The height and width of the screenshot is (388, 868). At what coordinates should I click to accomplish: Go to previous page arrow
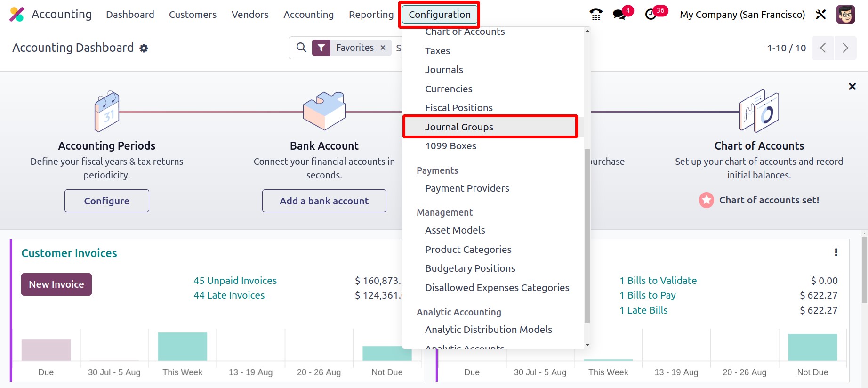823,48
